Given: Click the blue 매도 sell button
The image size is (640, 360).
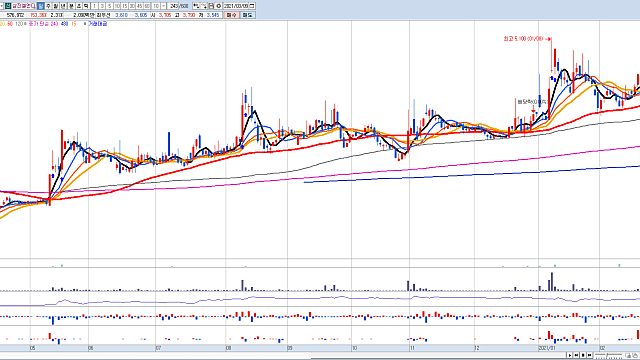Looking at the screenshot, I should point(247,15).
